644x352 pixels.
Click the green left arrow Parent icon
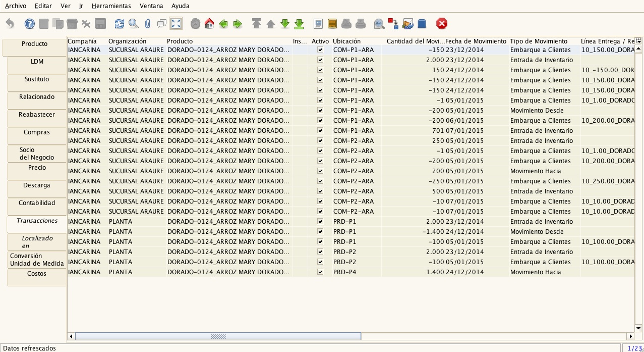pos(223,24)
